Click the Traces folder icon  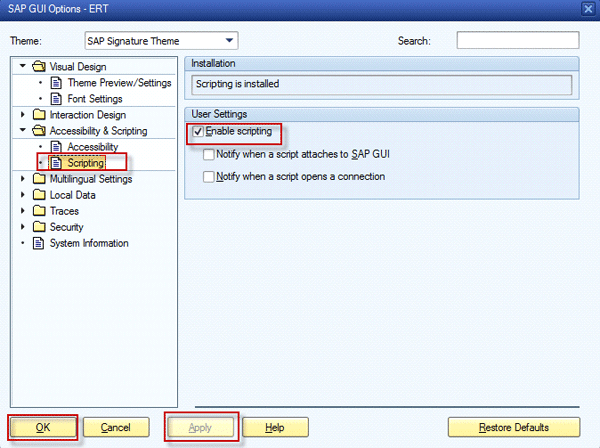tap(39, 211)
